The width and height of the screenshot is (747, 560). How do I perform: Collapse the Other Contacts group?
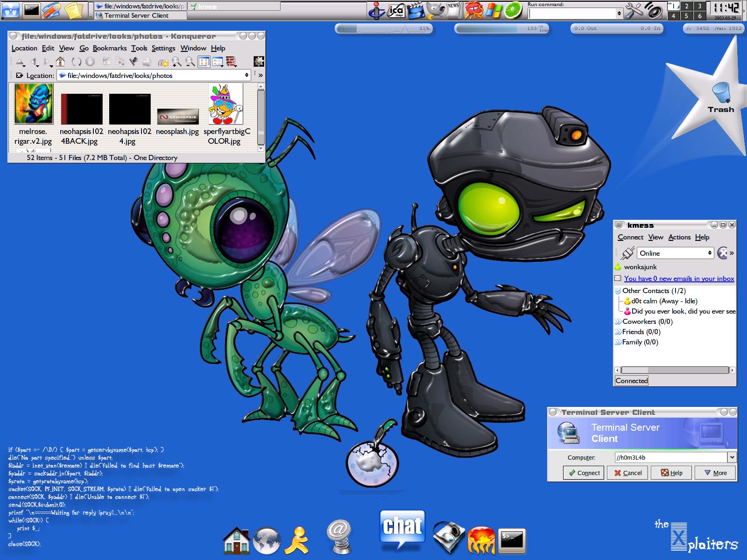618,291
